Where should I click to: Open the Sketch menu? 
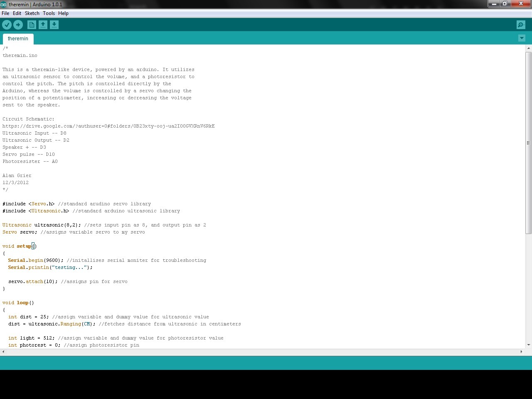pos(32,13)
